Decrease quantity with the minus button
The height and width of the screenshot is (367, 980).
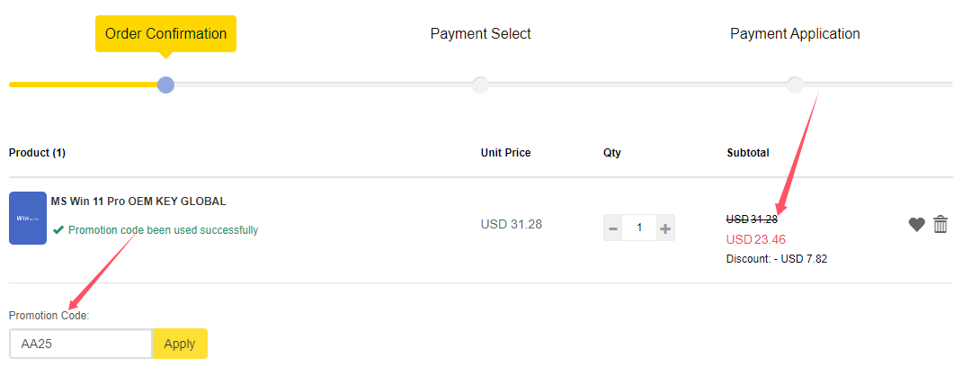point(613,228)
